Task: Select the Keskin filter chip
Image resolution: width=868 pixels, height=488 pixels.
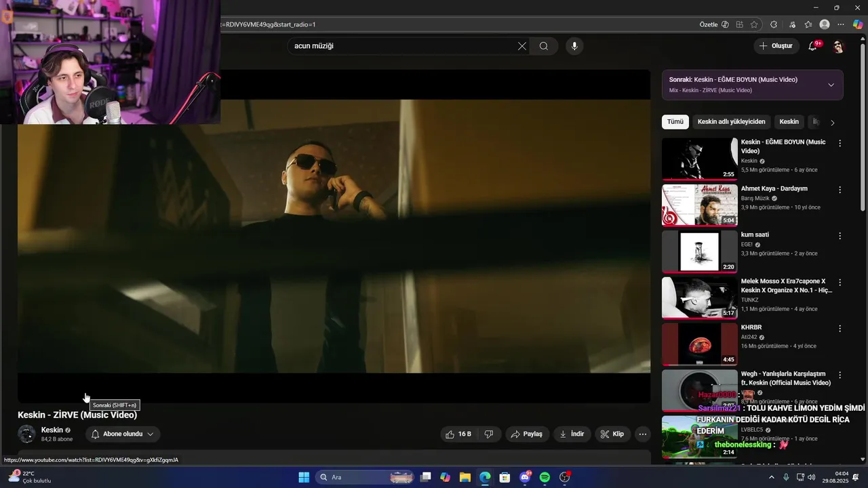Action: [x=789, y=122]
